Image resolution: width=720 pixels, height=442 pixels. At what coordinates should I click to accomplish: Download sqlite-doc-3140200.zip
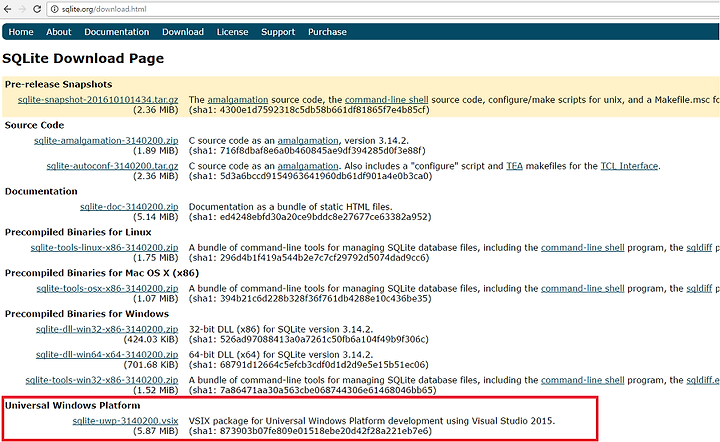(129, 207)
